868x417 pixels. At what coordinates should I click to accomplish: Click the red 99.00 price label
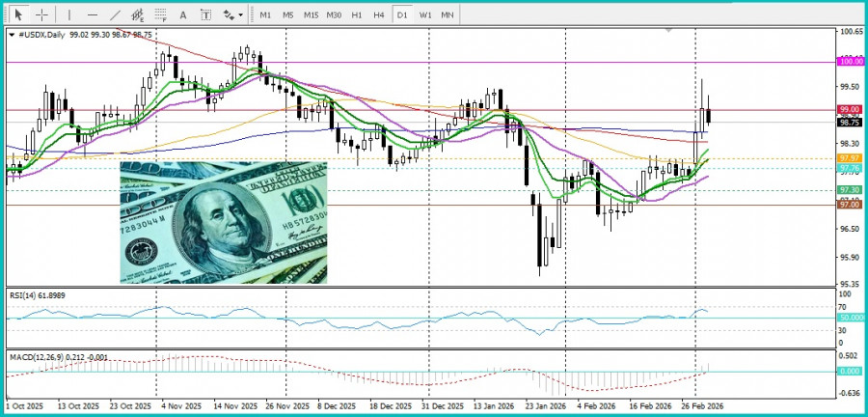point(851,109)
